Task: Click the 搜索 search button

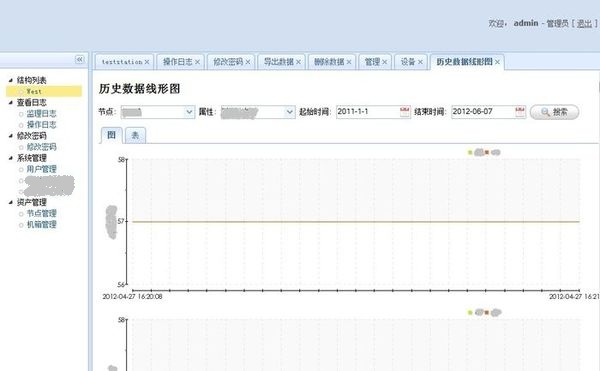Action: pos(554,112)
